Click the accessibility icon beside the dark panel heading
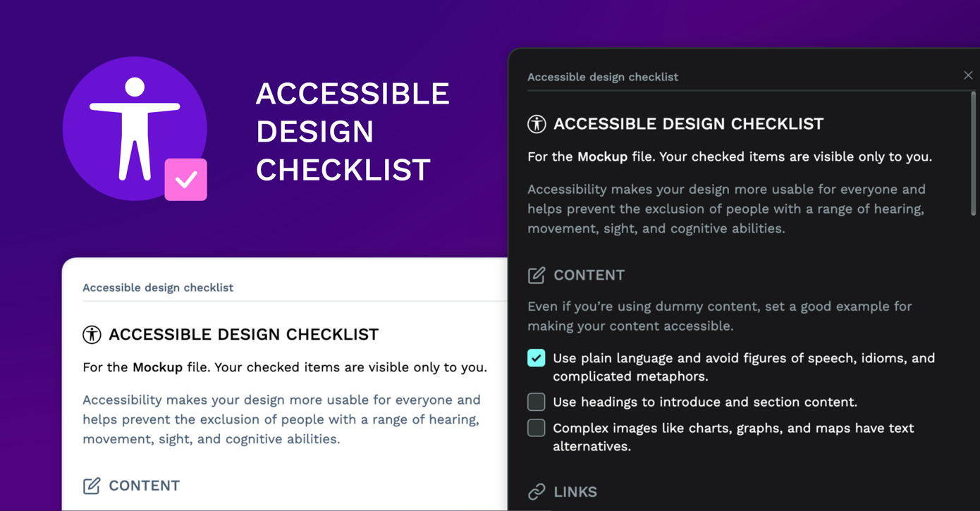 (x=537, y=123)
